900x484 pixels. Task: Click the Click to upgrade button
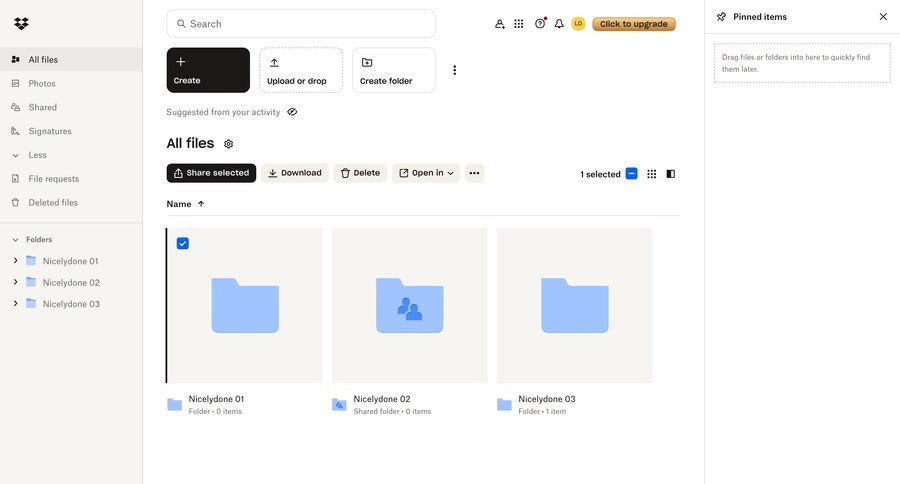(x=634, y=24)
